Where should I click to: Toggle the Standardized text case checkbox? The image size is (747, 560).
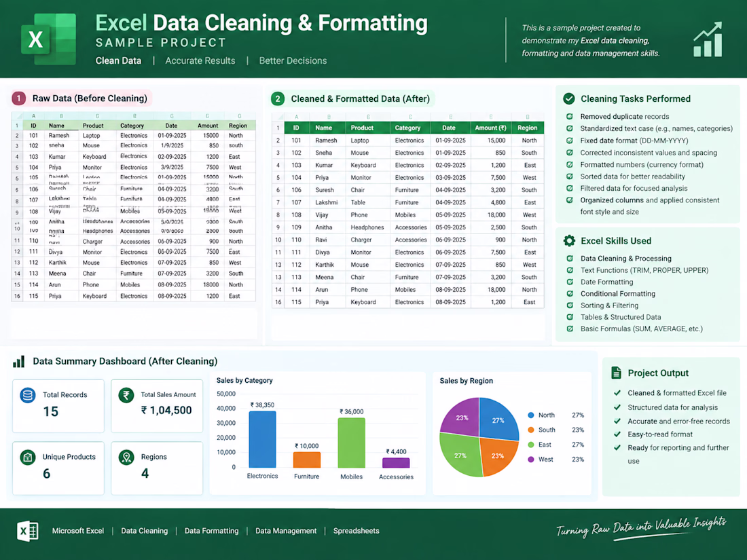570,128
